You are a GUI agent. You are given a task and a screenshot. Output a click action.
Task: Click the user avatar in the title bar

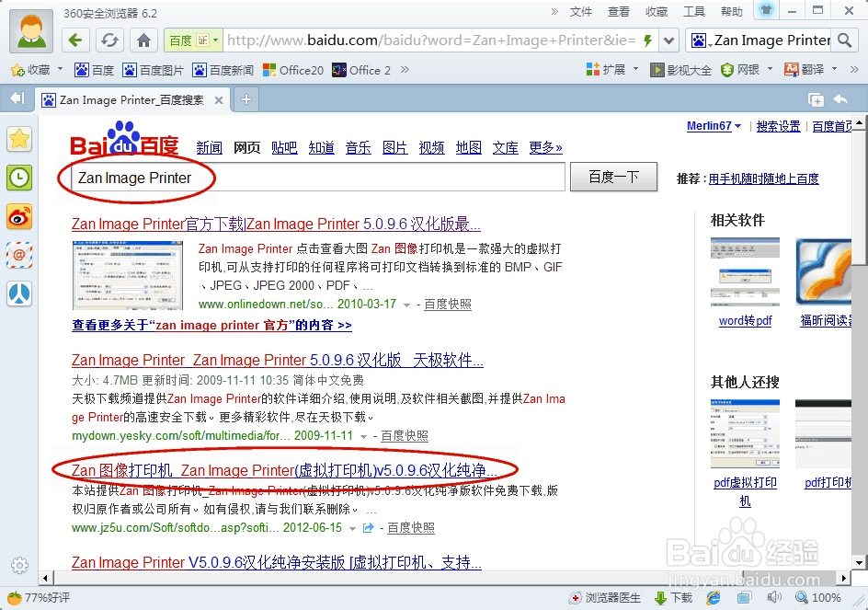(x=31, y=30)
